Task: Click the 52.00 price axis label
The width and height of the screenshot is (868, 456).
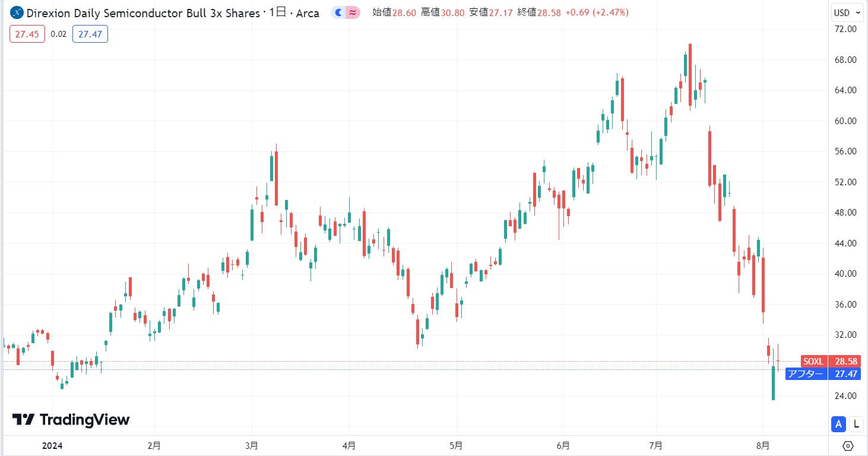Action: 845,182
